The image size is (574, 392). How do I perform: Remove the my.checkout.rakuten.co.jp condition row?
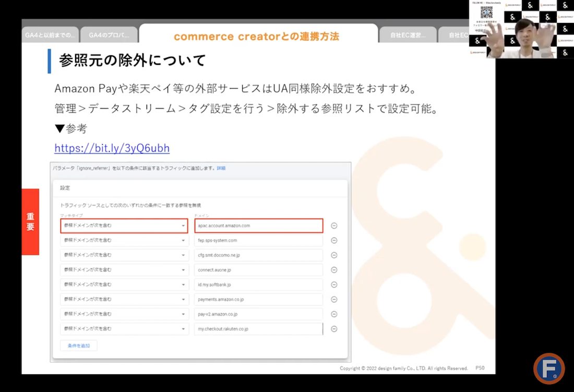(334, 329)
